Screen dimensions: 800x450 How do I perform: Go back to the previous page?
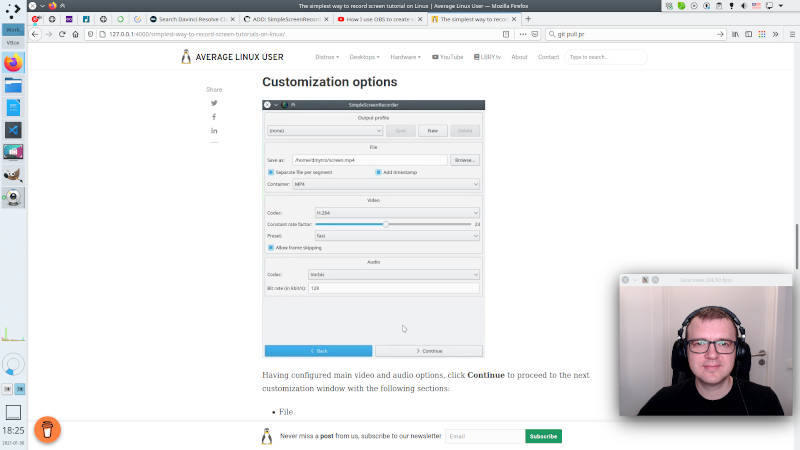point(35,34)
